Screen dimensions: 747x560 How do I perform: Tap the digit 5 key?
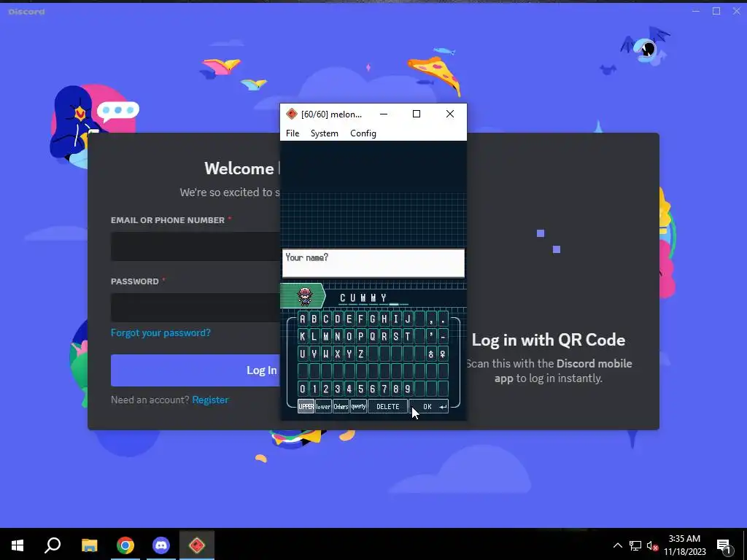click(x=360, y=389)
